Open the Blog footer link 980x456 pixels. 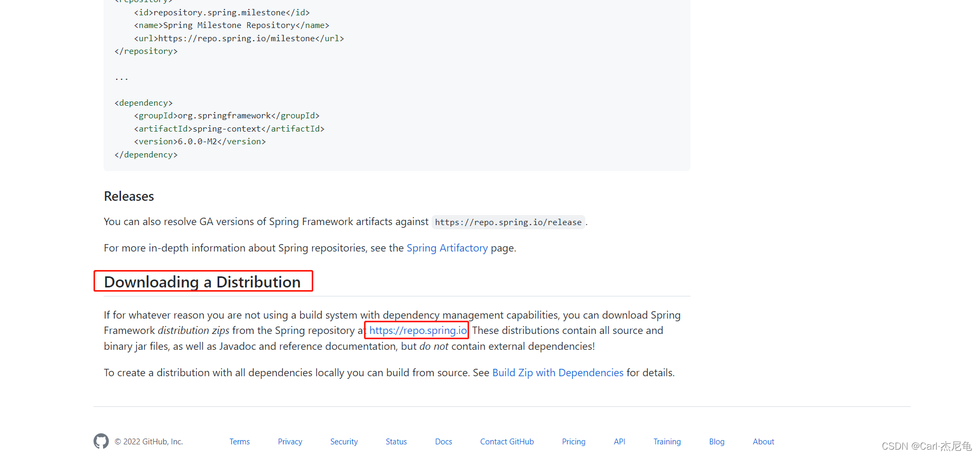pos(717,442)
